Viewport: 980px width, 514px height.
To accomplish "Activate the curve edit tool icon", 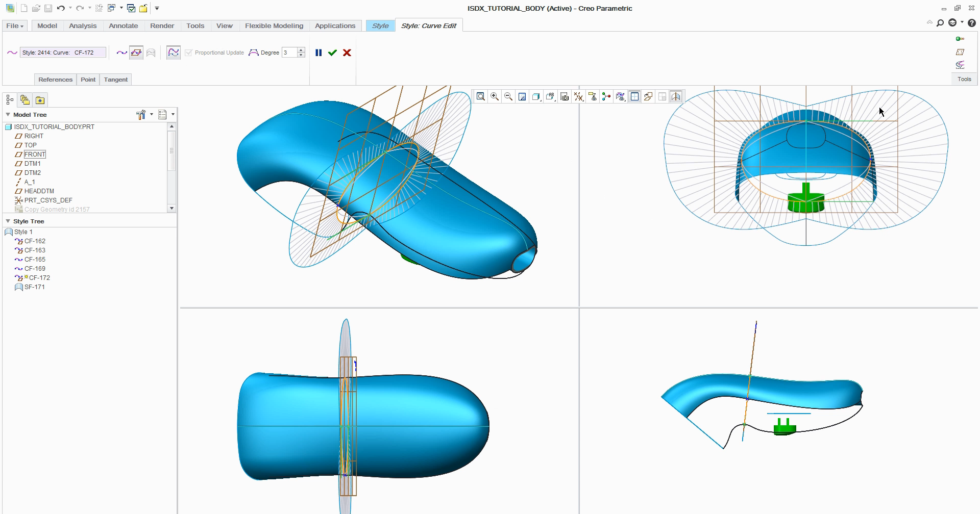I will [x=174, y=52].
